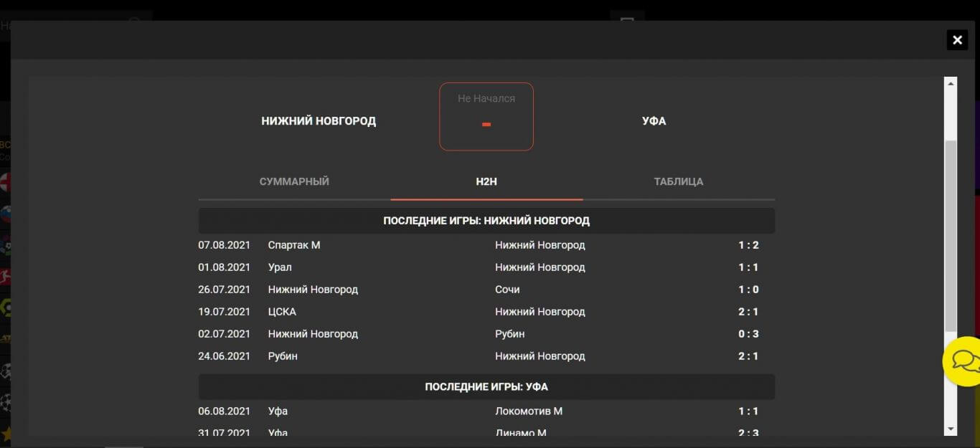Click the scrollbar up arrow
The image size is (980, 448).
pyautogui.click(x=951, y=84)
